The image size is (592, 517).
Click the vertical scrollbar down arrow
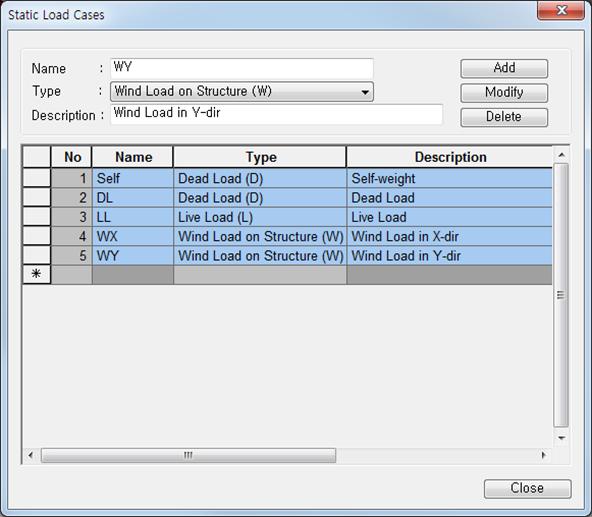click(x=561, y=438)
